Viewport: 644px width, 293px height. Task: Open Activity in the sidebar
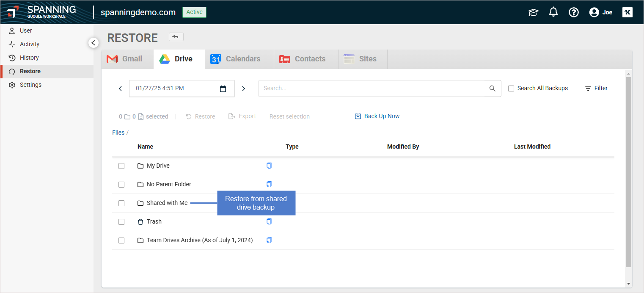[x=30, y=44]
